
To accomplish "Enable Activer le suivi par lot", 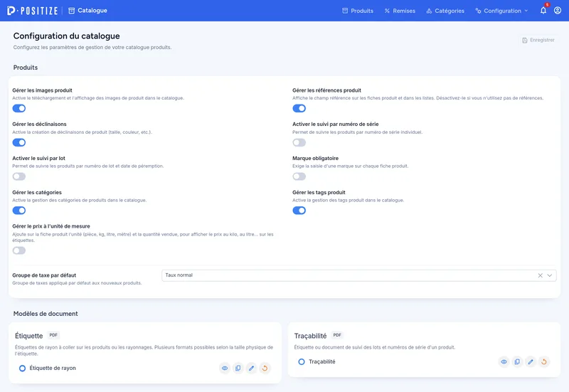I will point(19,176).
